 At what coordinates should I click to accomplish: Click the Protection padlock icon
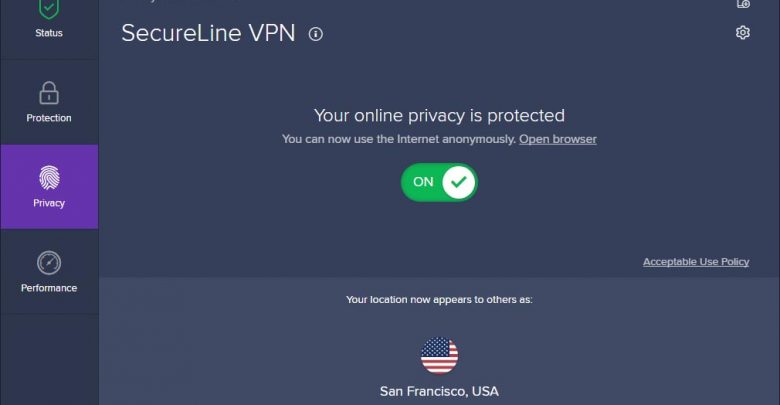pyautogui.click(x=49, y=93)
